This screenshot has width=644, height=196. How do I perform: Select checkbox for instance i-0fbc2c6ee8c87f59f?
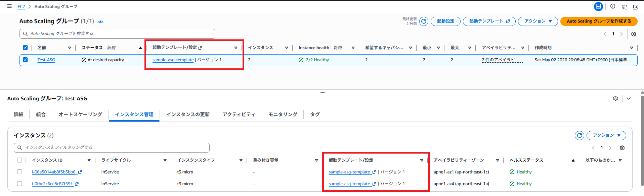19,184
